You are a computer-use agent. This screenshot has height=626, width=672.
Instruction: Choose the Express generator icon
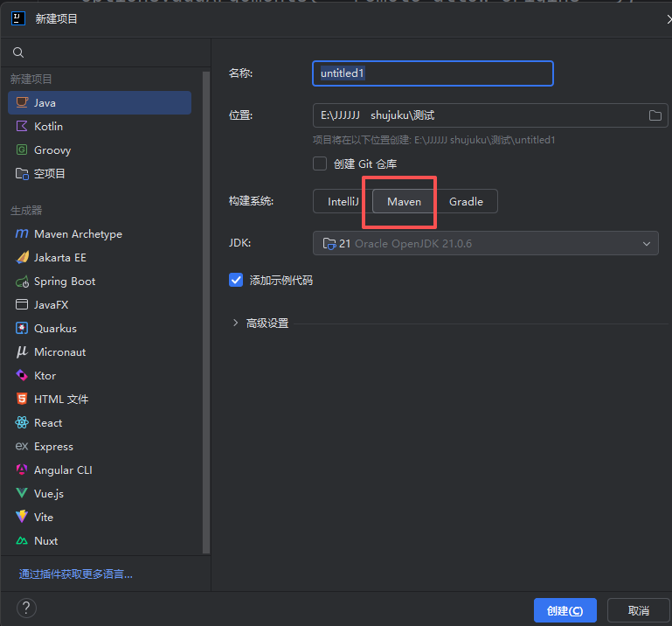pos(22,447)
